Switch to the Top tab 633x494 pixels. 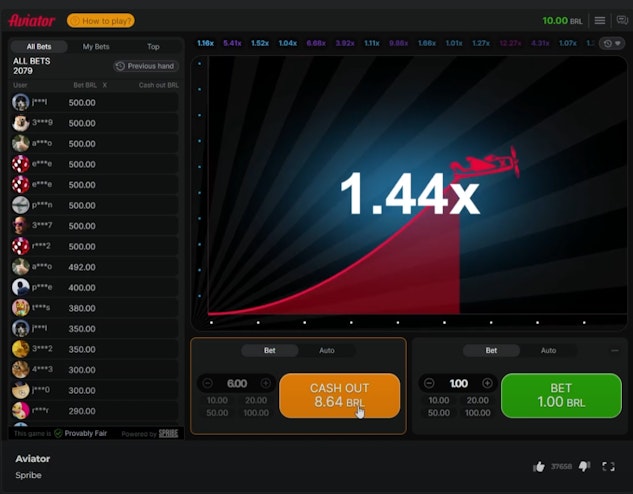point(153,46)
